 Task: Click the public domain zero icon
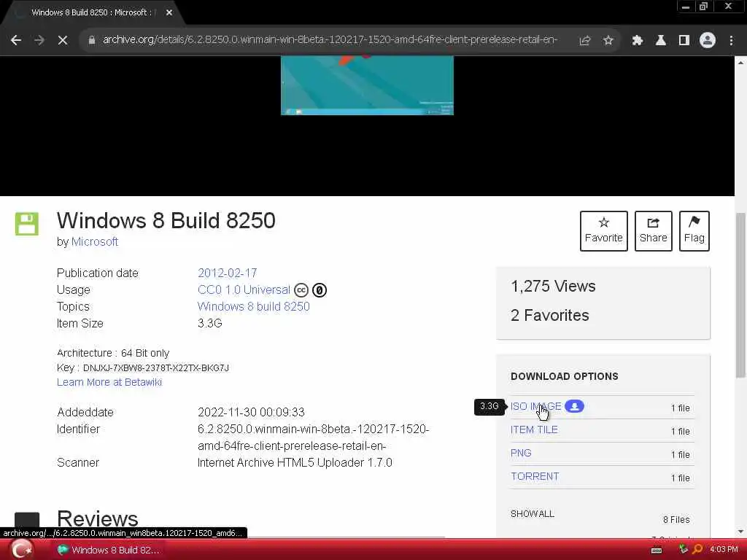tap(320, 290)
